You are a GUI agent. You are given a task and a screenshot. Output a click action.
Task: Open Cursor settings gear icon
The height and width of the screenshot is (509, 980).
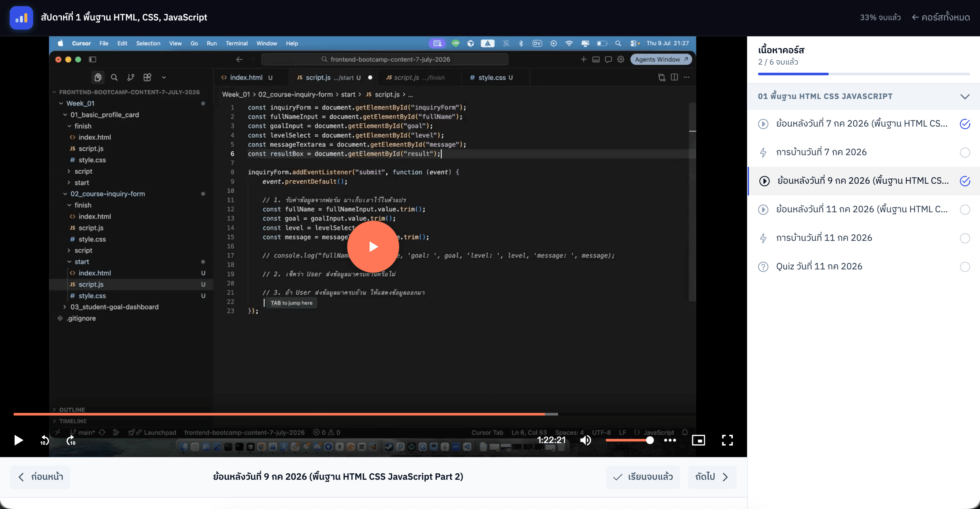(620, 59)
